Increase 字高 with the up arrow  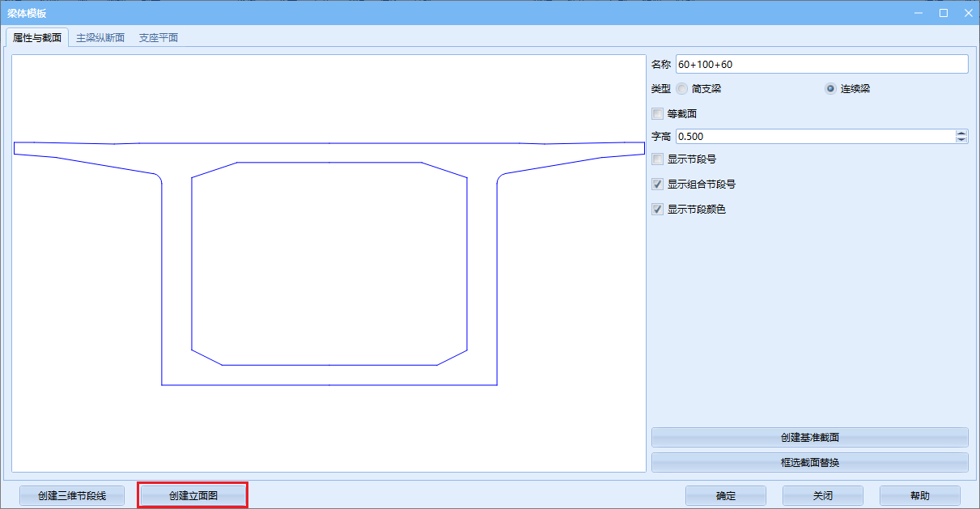tap(961, 134)
